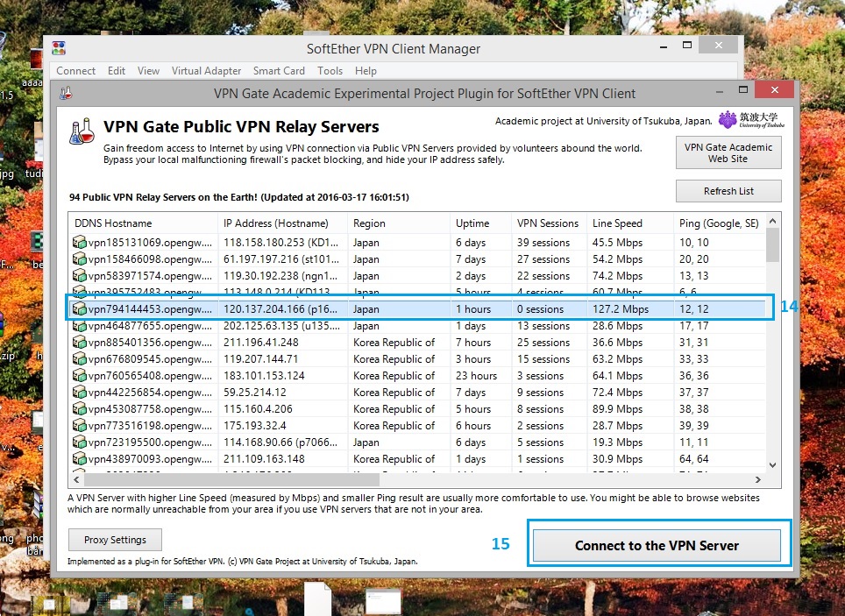Select IP address 211.196.41.248

tap(261, 343)
